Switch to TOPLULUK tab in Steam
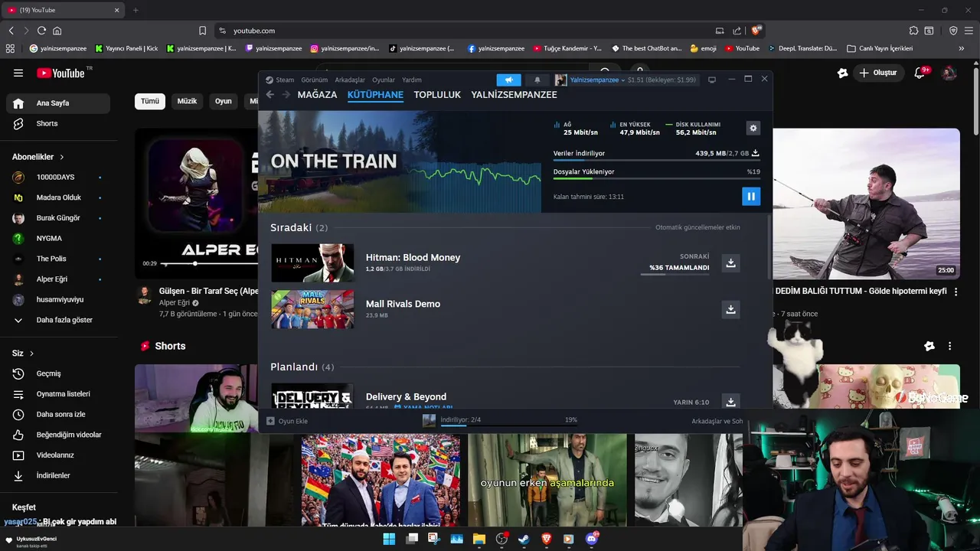The image size is (980, 551). pyautogui.click(x=437, y=95)
